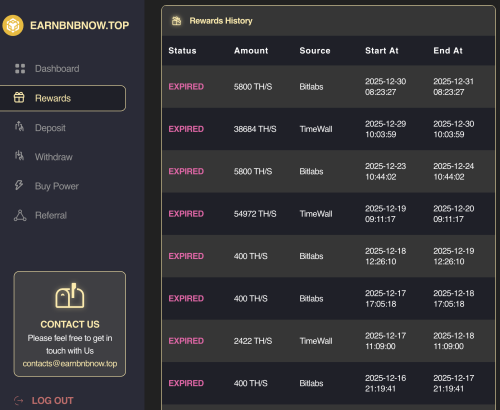Viewport: 500px width, 410px height.
Task: Click the Log Out arrow icon
Action: pos(19,400)
